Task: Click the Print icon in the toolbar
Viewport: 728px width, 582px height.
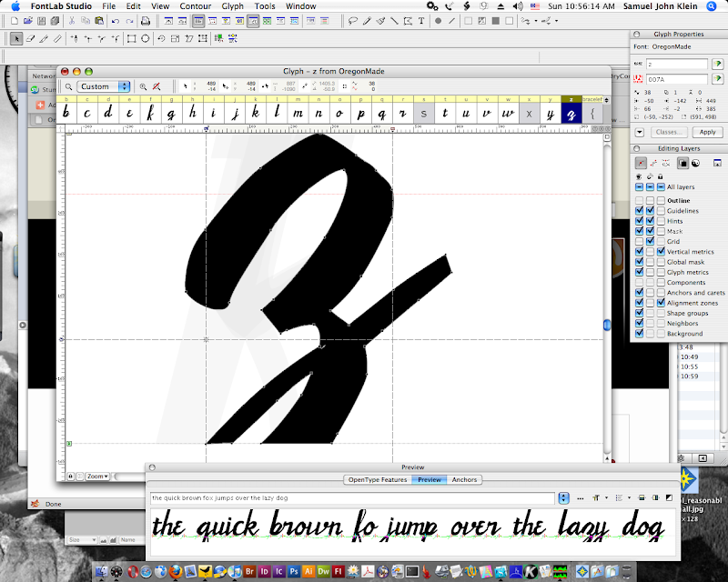Action: coord(146,20)
